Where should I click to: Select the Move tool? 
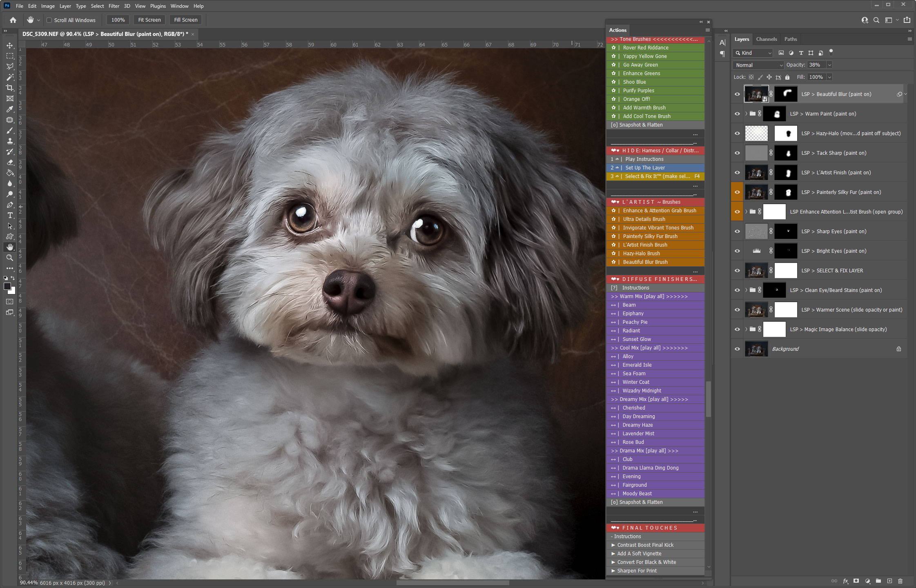[x=10, y=45]
